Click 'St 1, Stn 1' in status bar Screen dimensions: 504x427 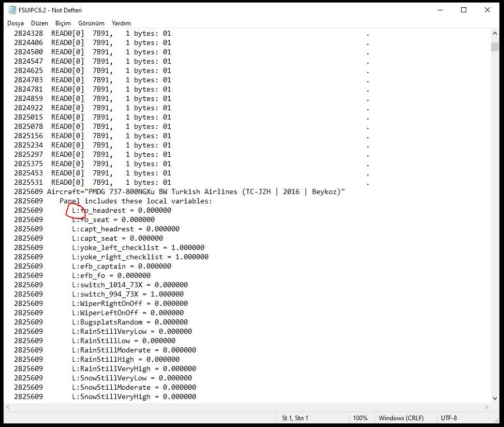(x=295, y=418)
